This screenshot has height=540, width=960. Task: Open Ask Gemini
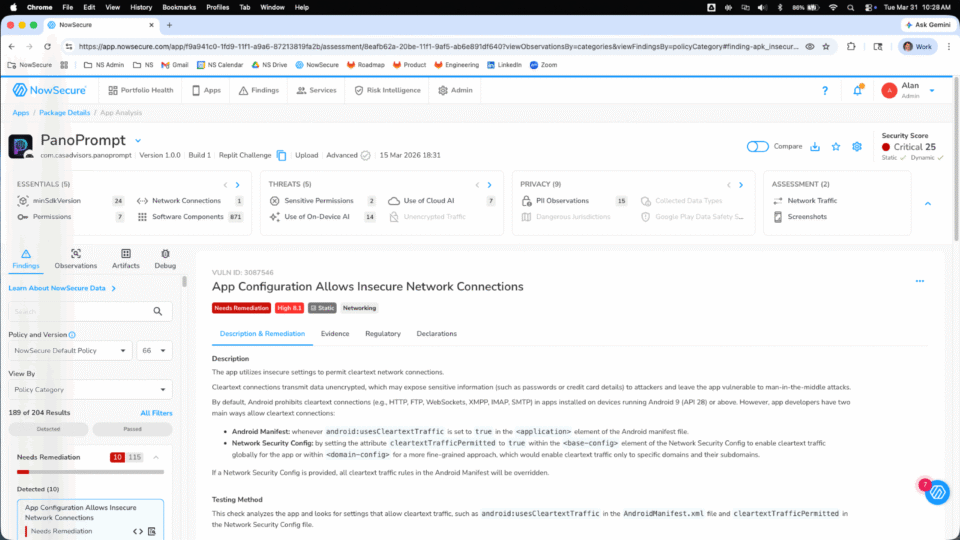tap(928, 25)
